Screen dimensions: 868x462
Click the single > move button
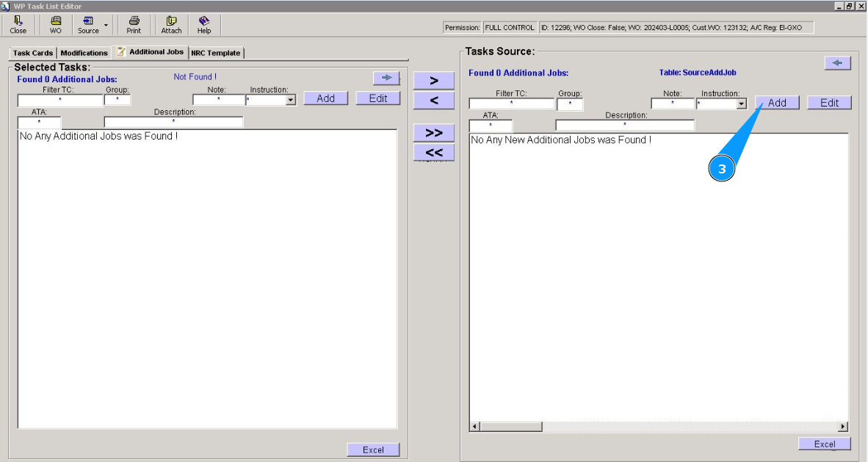coord(434,81)
